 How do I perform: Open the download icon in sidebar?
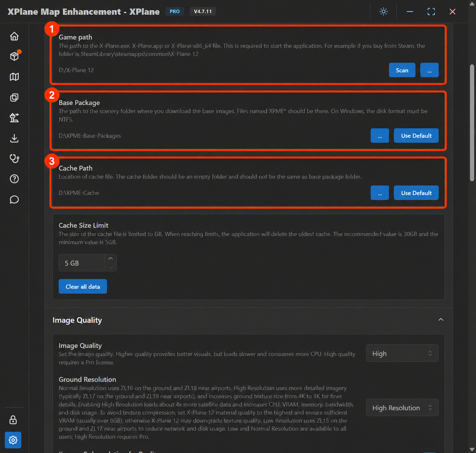tap(14, 138)
